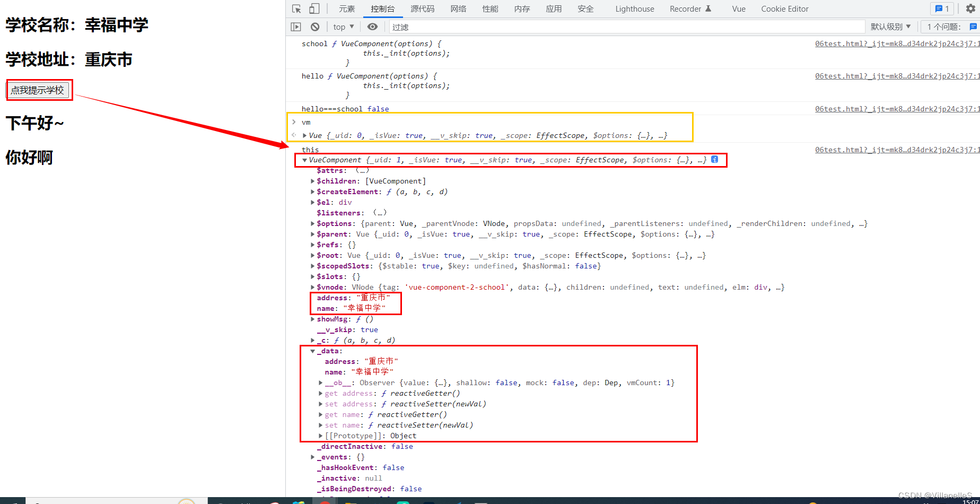Image resolution: width=980 pixels, height=504 pixels.
Task: Create live expression with eye icon
Action: pos(373,27)
